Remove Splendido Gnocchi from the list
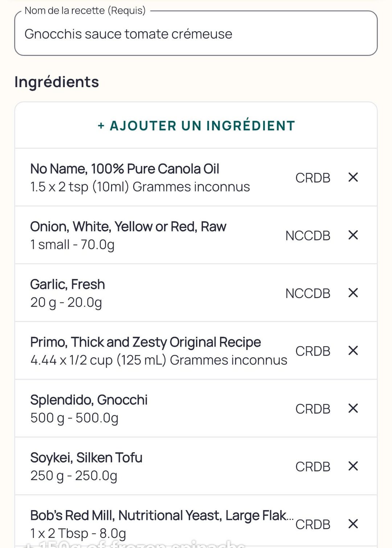The width and height of the screenshot is (392, 548). tap(353, 408)
